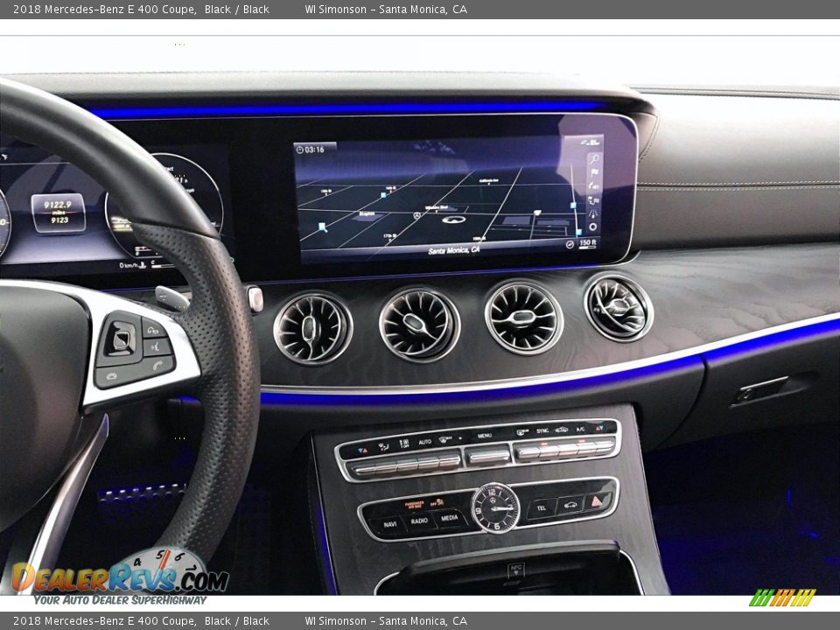The height and width of the screenshot is (630, 840).
Task: Pull the right shift paddle behind the wheel
Action: (x=172, y=297)
